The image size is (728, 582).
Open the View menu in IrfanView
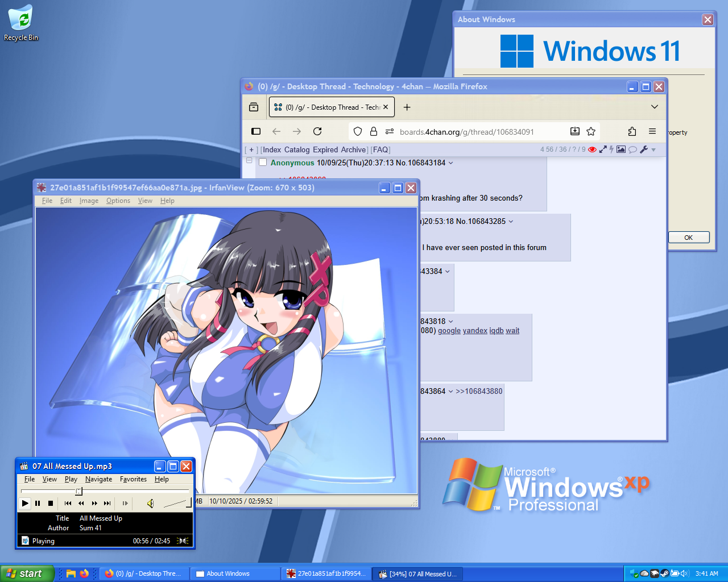[145, 201]
